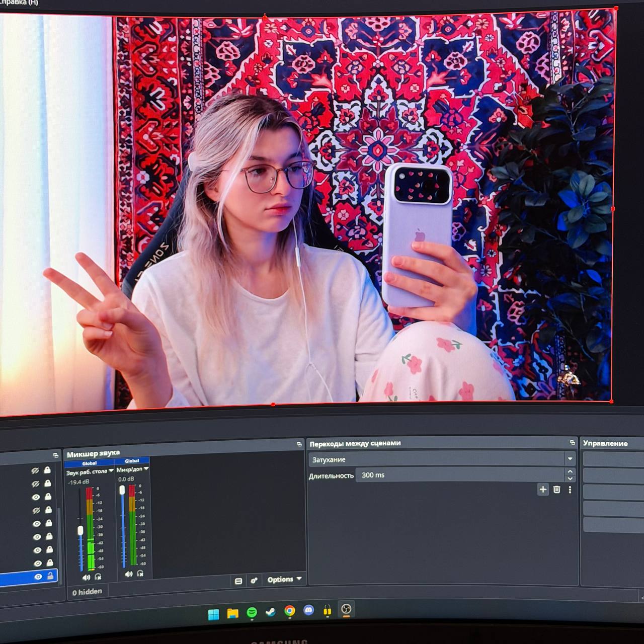Open the Затухание transition dropdown
Viewport: 644px width, 644px height.
pos(442,459)
